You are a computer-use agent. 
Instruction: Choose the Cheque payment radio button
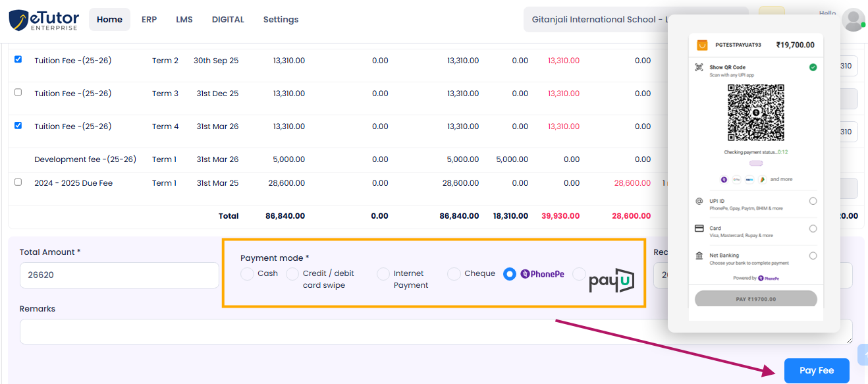(x=454, y=274)
